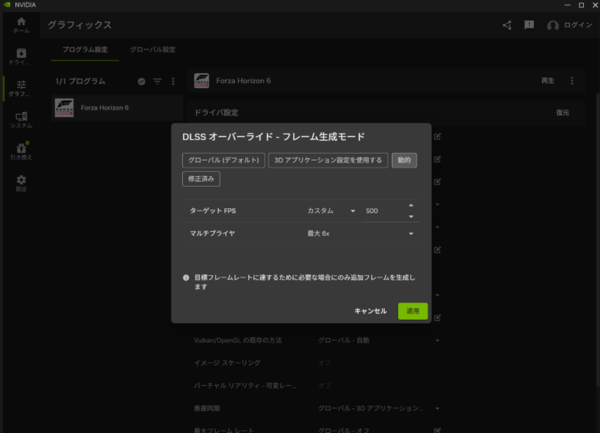The height and width of the screenshot is (433, 600).
Task: Open the 垂直同期 setting dropdown
Action: coord(378,409)
